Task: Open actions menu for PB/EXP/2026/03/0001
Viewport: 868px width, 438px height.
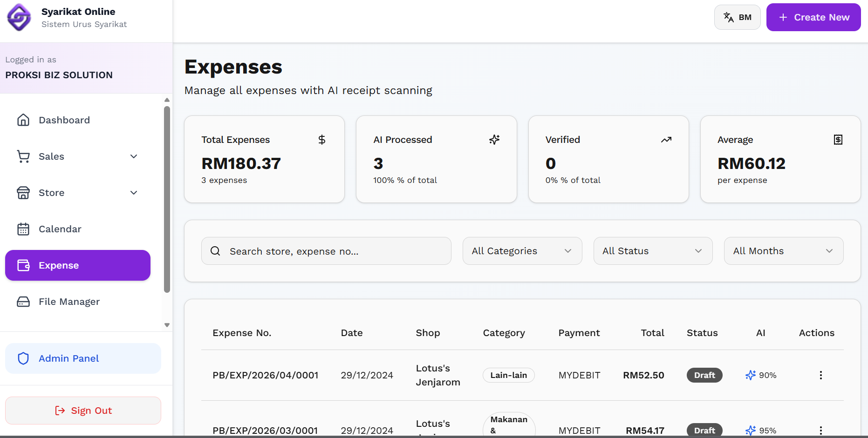Action: 821,431
